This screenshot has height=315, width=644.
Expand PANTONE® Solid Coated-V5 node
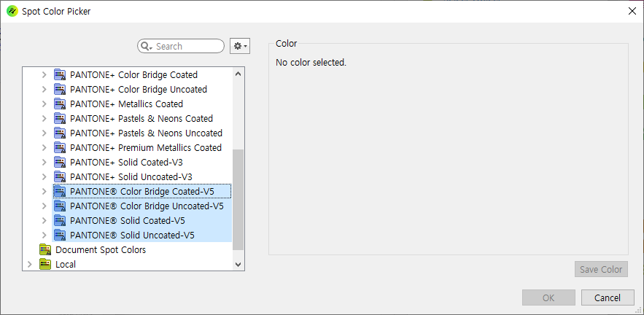[44, 220]
